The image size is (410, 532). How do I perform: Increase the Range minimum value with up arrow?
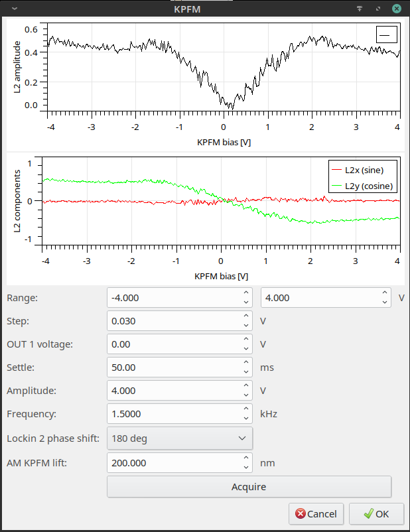pos(246,293)
